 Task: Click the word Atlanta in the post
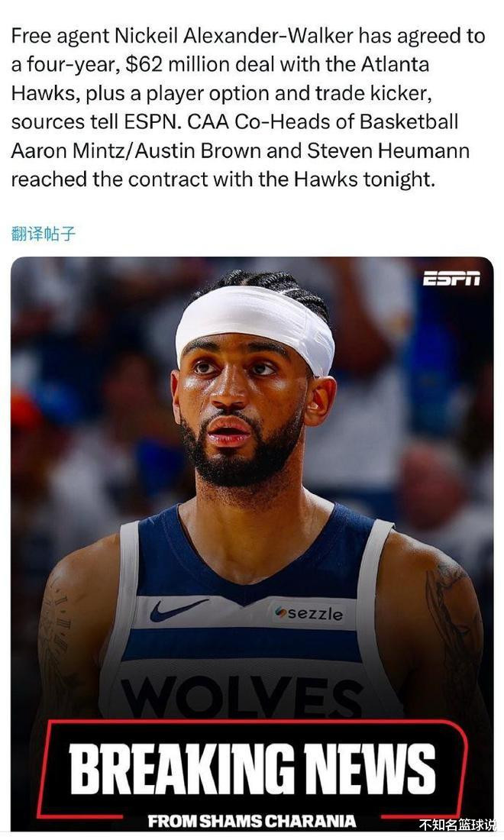[395, 64]
